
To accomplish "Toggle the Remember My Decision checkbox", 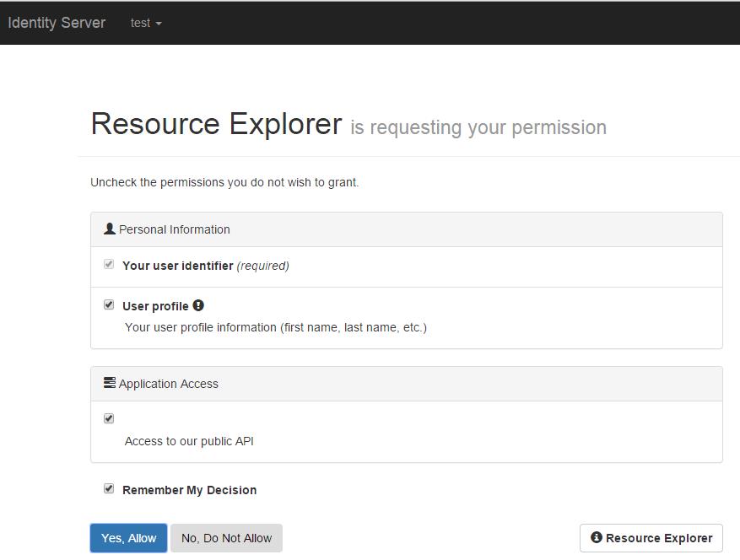I will (x=109, y=488).
